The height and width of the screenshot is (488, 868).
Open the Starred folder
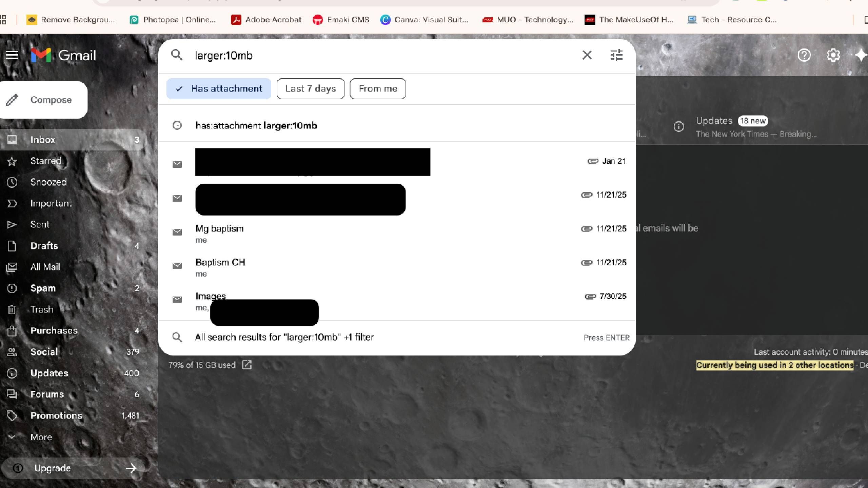tap(73, 161)
